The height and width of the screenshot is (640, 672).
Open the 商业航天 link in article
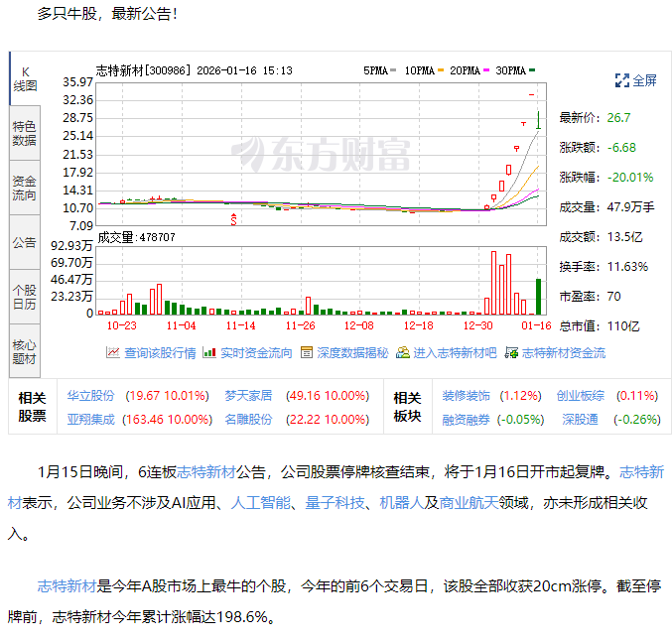click(x=469, y=502)
